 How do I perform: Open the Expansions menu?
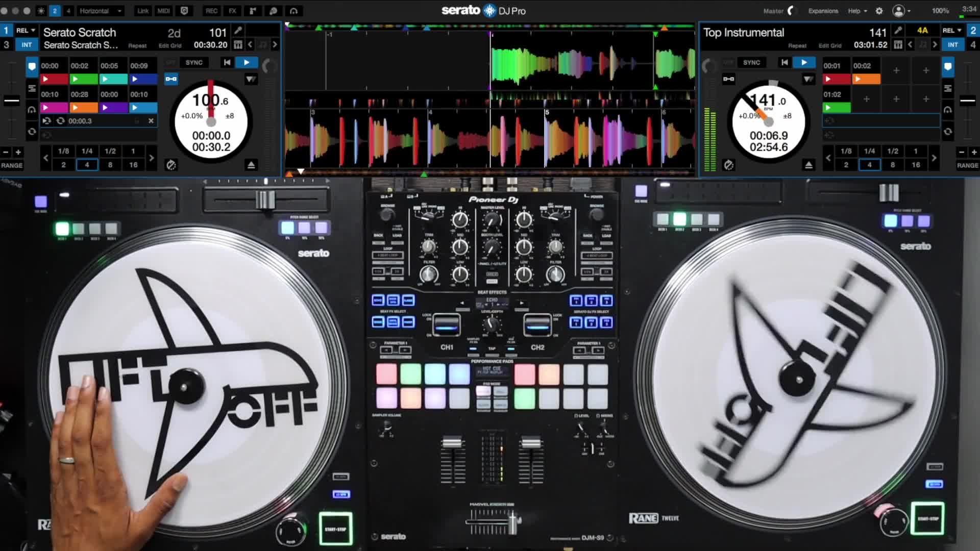pyautogui.click(x=823, y=11)
